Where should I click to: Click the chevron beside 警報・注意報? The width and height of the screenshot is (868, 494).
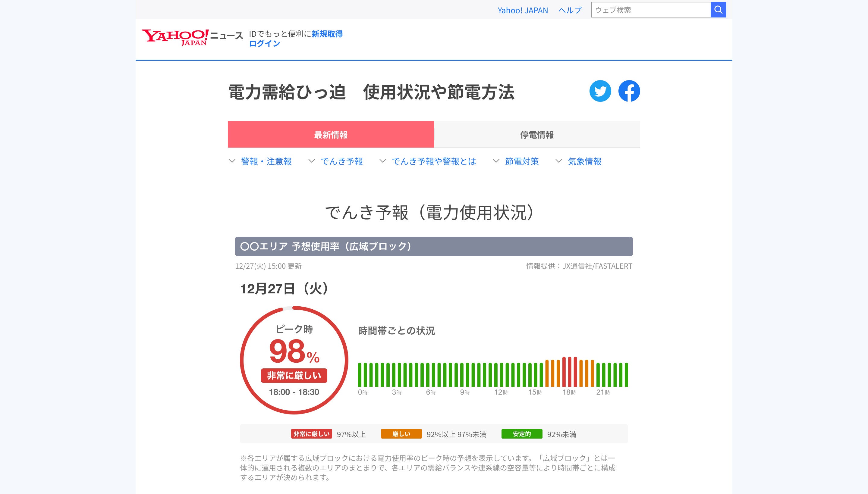click(x=232, y=161)
